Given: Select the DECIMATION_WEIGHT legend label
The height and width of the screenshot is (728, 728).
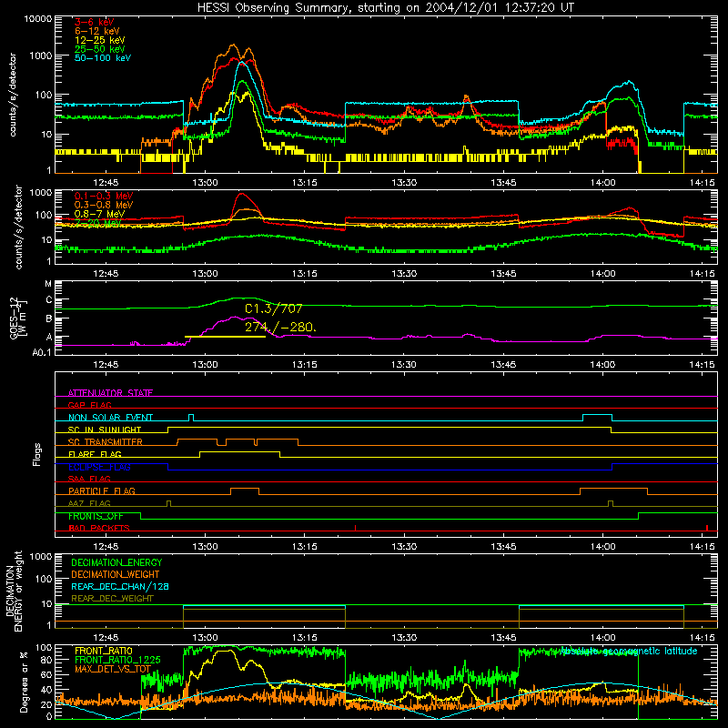Looking at the screenshot, I should [x=116, y=574].
